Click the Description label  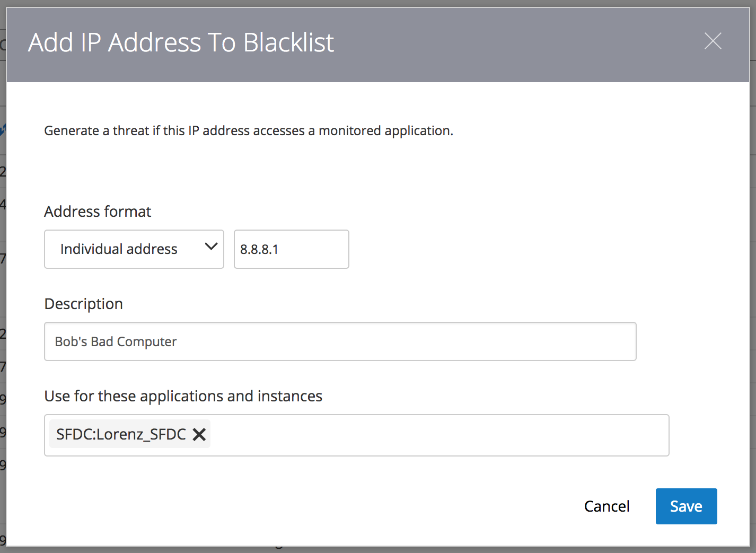(x=84, y=304)
